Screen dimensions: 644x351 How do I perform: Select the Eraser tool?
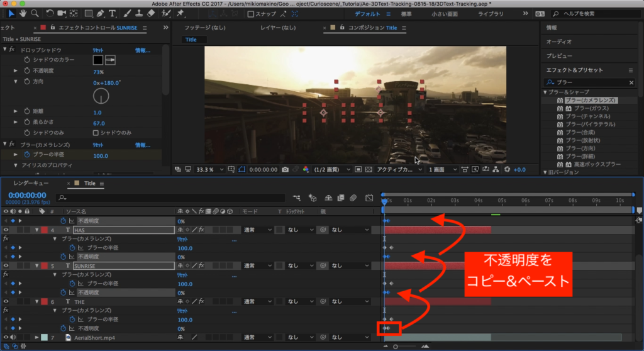(151, 14)
